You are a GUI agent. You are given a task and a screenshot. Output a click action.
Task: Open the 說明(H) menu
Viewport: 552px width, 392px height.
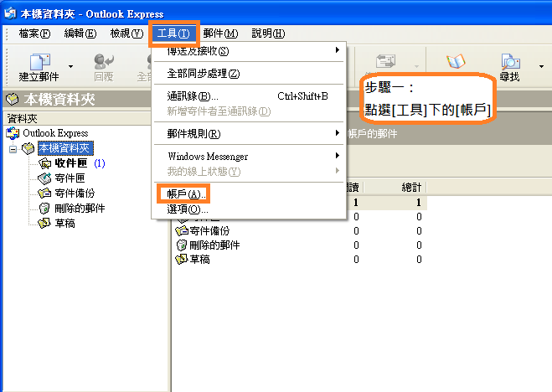pyautogui.click(x=268, y=34)
